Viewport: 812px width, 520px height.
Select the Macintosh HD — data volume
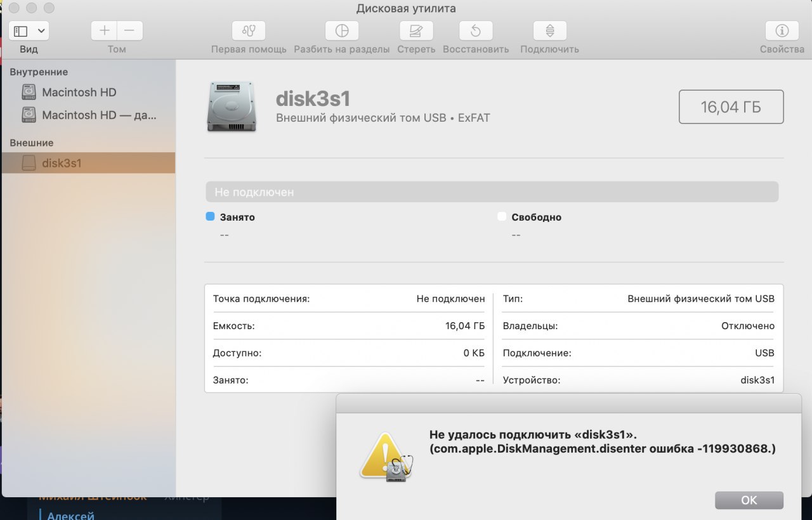pos(88,115)
